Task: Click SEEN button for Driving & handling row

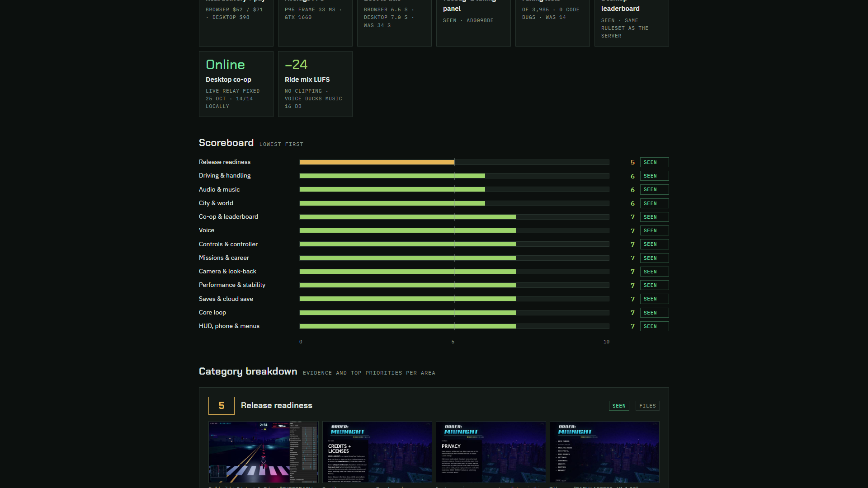Action: tap(654, 176)
